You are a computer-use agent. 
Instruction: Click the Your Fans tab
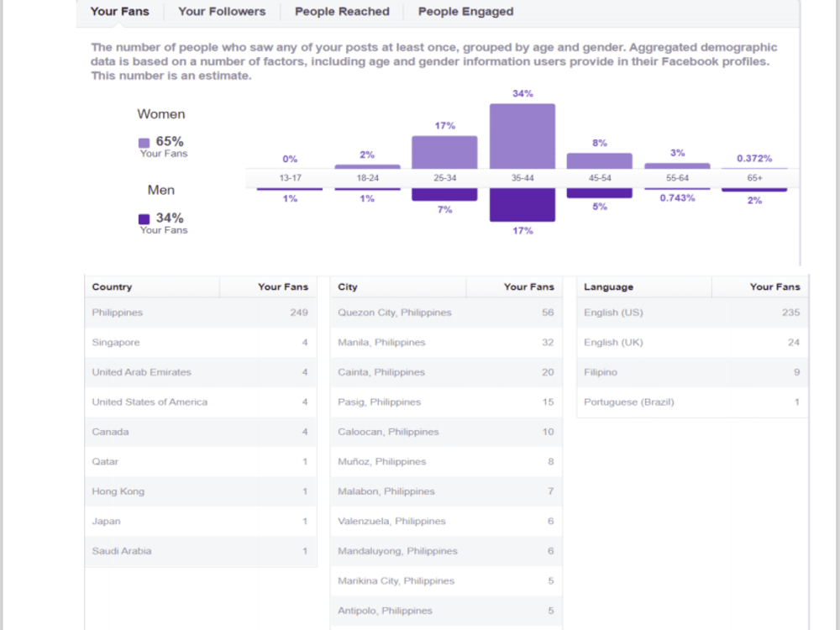pos(119,11)
